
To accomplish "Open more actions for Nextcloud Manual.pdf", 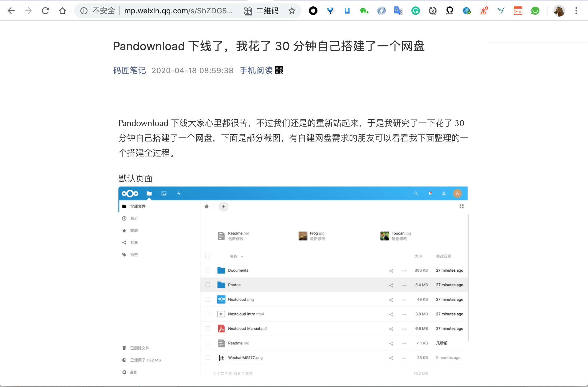I will click(404, 329).
